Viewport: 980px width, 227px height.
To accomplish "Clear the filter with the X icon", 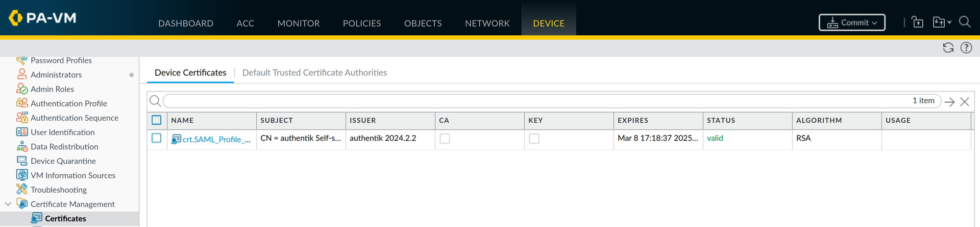I will (x=965, y=102).
